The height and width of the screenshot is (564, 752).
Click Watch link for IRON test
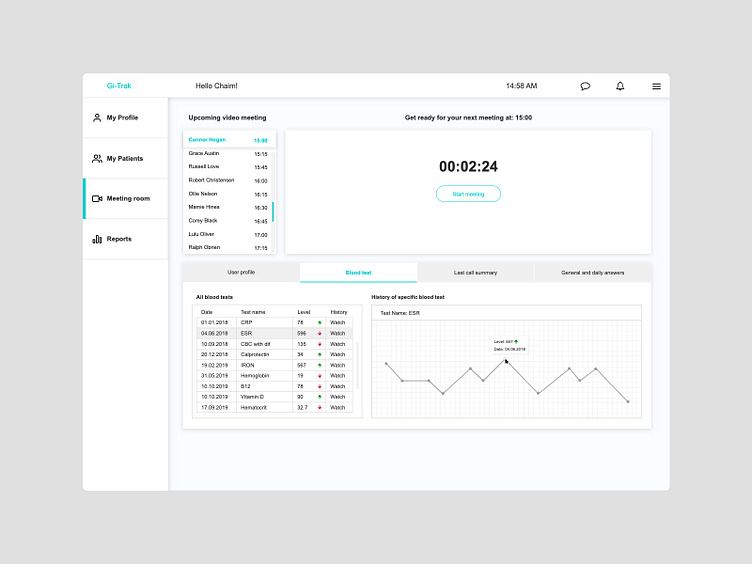tap(338, 365)
